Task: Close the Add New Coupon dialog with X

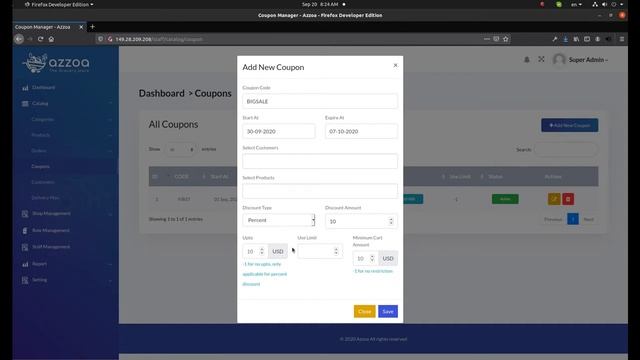Action: [x=395, y=65]
